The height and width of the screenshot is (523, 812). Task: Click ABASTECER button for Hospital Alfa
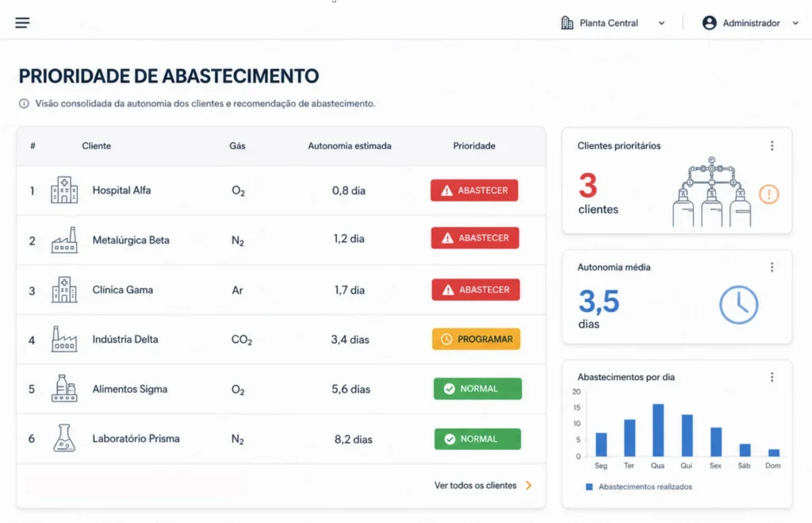tap(474, 190)
